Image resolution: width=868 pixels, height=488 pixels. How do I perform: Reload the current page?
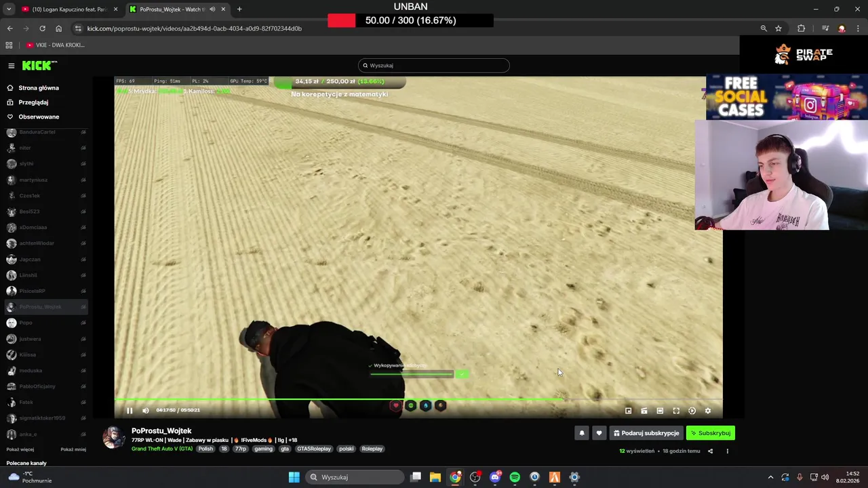click(x=42, y=28)
